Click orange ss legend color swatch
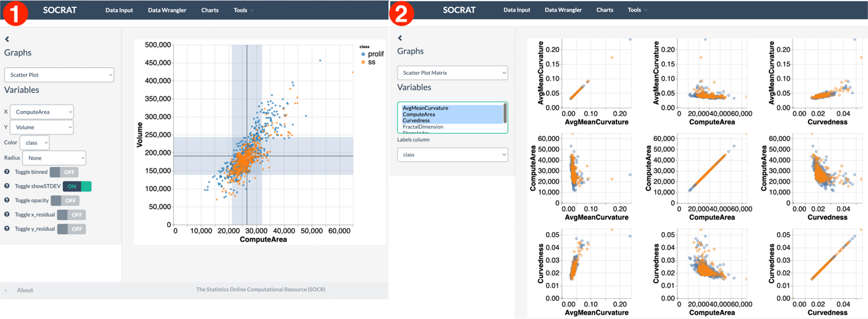This screenshot has width=868, height=319. point(363,62)
